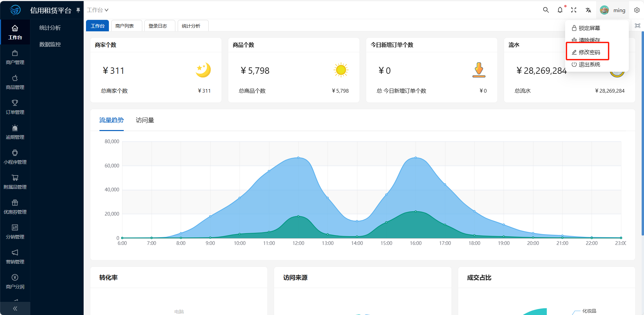Open settings gear icon

pyautogui.click(x=637, y=10)
